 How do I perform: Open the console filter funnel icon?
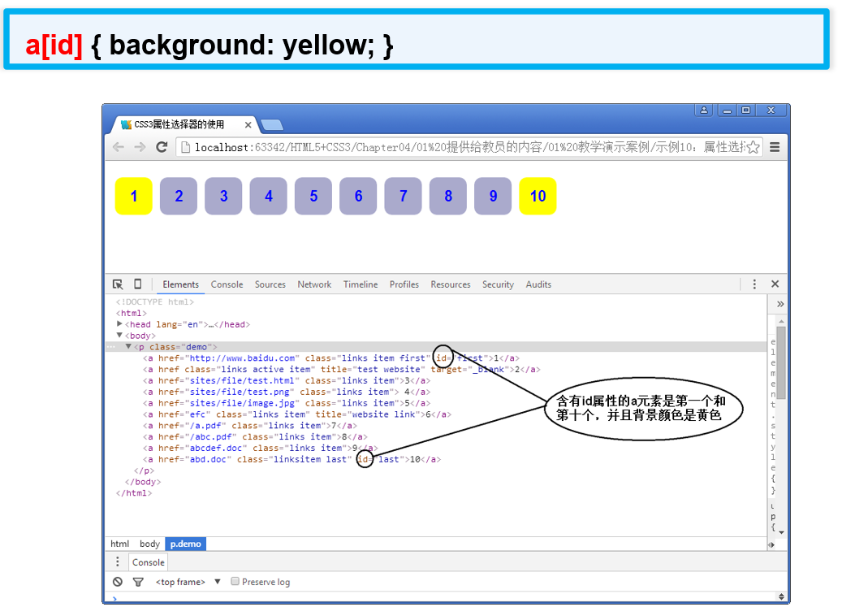138,582
